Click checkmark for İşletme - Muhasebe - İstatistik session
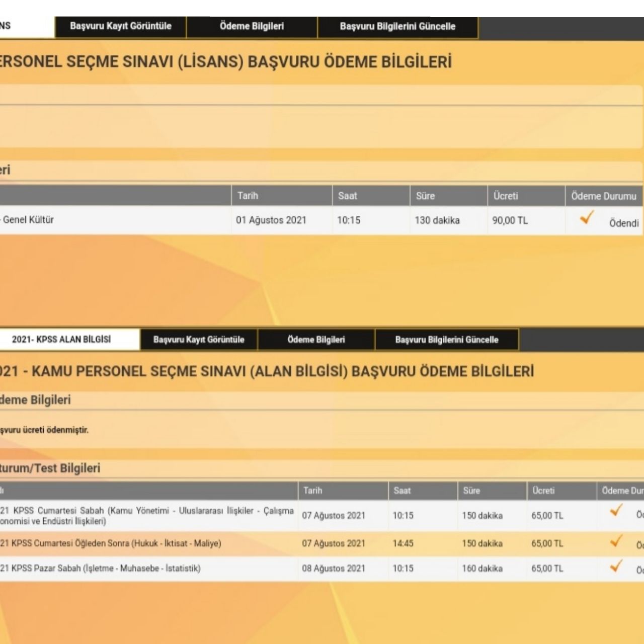 click(x=616, y=567)
